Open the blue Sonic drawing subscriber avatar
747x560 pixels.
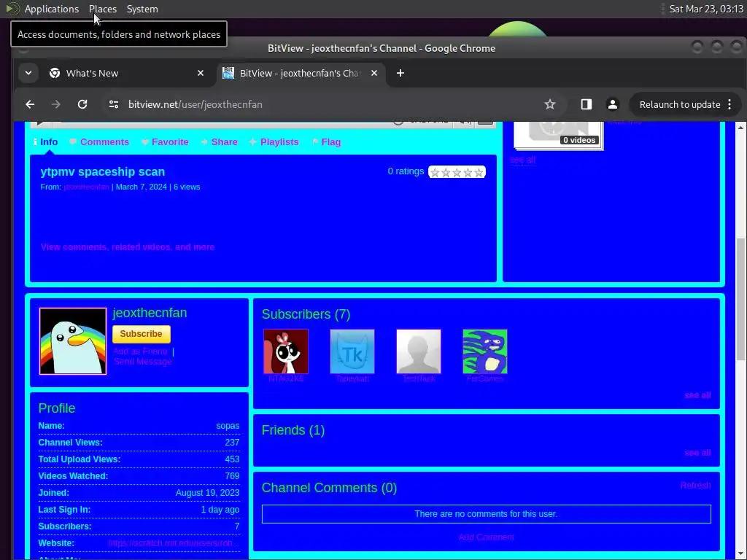(485, 351)
